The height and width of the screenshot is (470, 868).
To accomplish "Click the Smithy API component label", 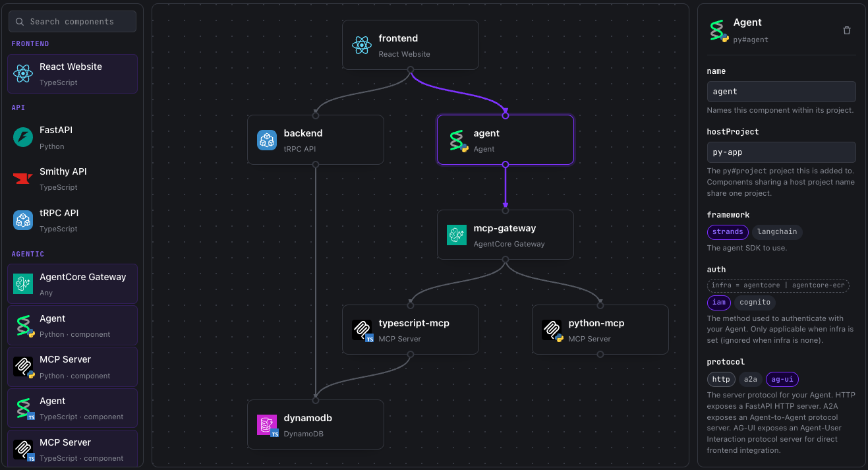I will tap(63, 171).
